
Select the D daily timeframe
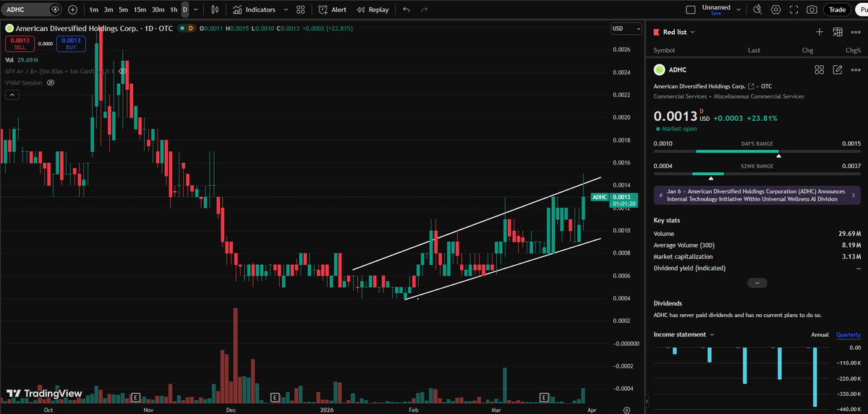pos(185,9)
